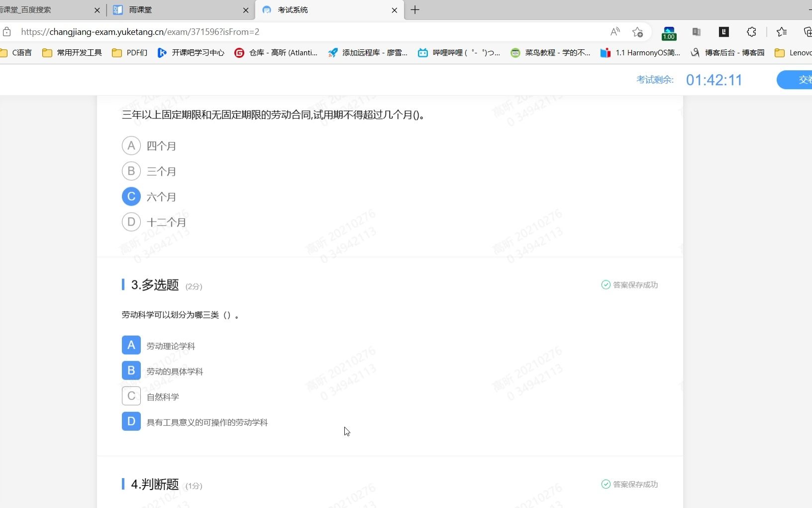Viewport: 812px width, 508px height.
Task: Close the 雨课堂_百度搜索 tab
Action: coord(97,10)
